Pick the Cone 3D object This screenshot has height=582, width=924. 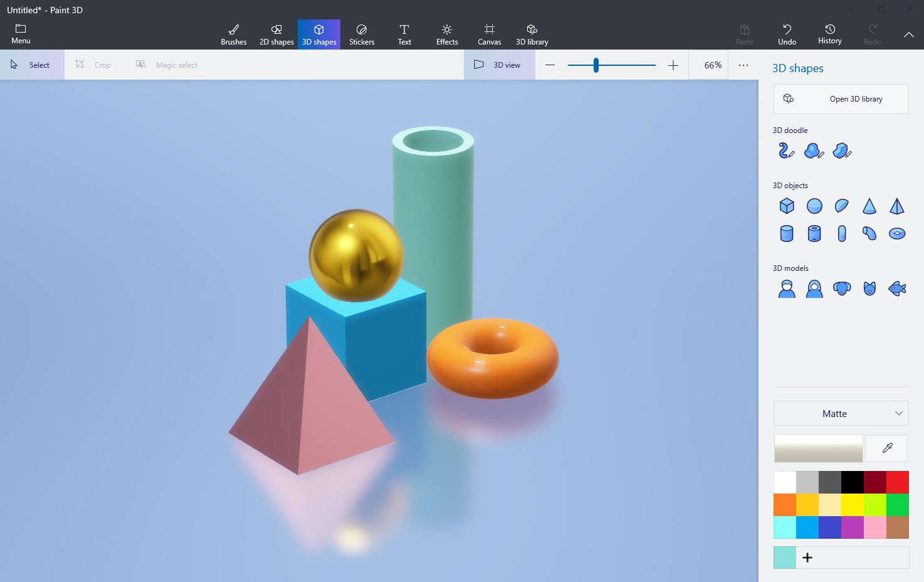point(869,206)
